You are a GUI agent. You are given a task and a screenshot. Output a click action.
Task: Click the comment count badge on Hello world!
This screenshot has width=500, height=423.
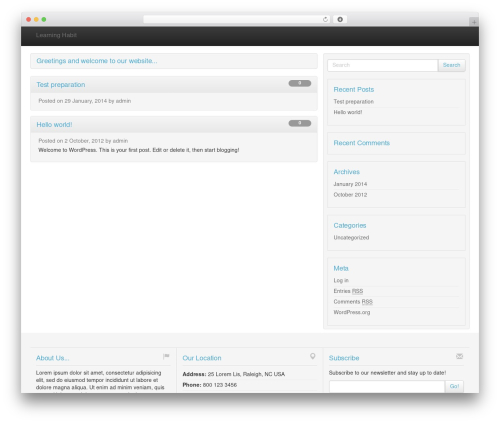[300, 123]
